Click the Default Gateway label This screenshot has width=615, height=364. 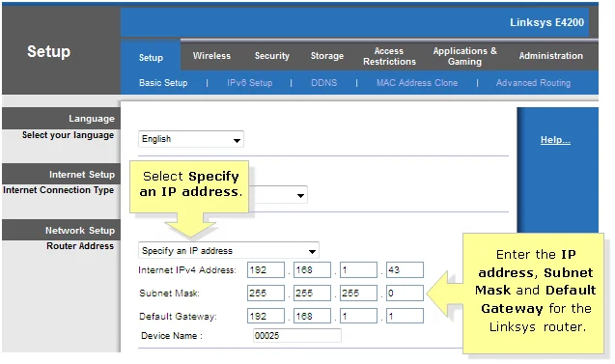point(178,316)
